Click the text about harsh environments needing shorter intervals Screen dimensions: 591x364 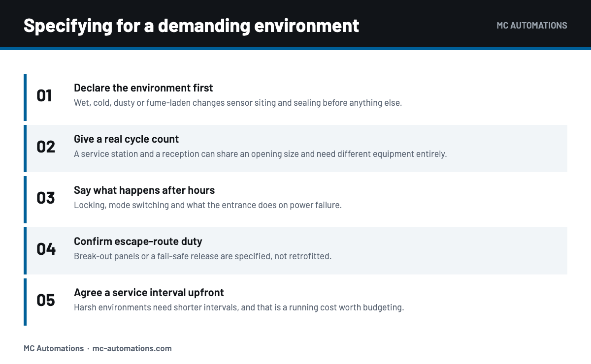[239, 307]
